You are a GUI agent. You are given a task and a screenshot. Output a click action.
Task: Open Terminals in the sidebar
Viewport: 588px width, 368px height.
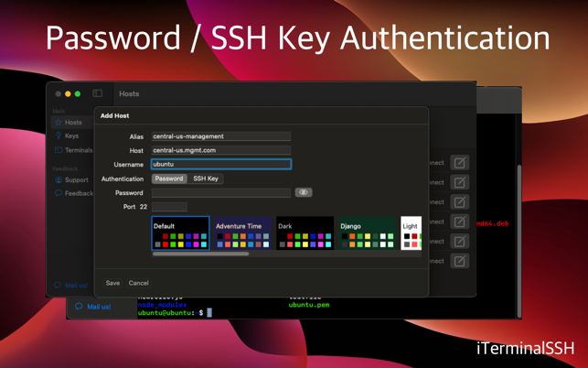[74, 150]
